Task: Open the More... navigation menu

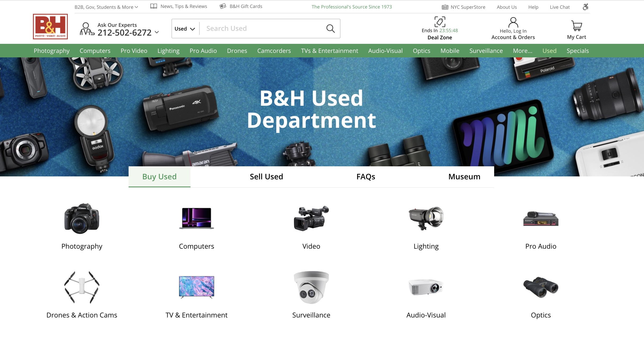Action: click(x=523, y=51)
